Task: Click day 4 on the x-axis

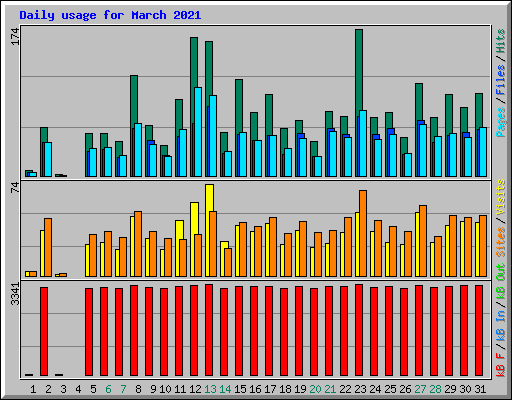Action: [78, 389]
